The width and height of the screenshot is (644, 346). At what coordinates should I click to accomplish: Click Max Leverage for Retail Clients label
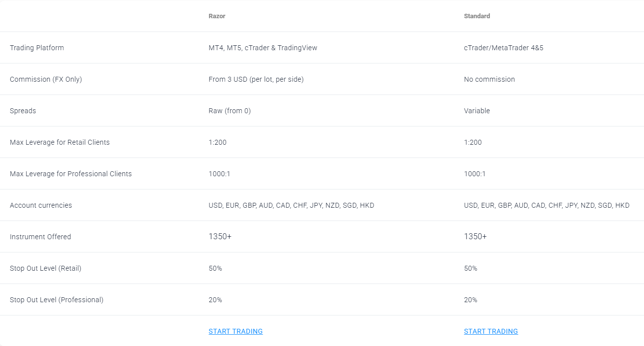tap(60, 142)
